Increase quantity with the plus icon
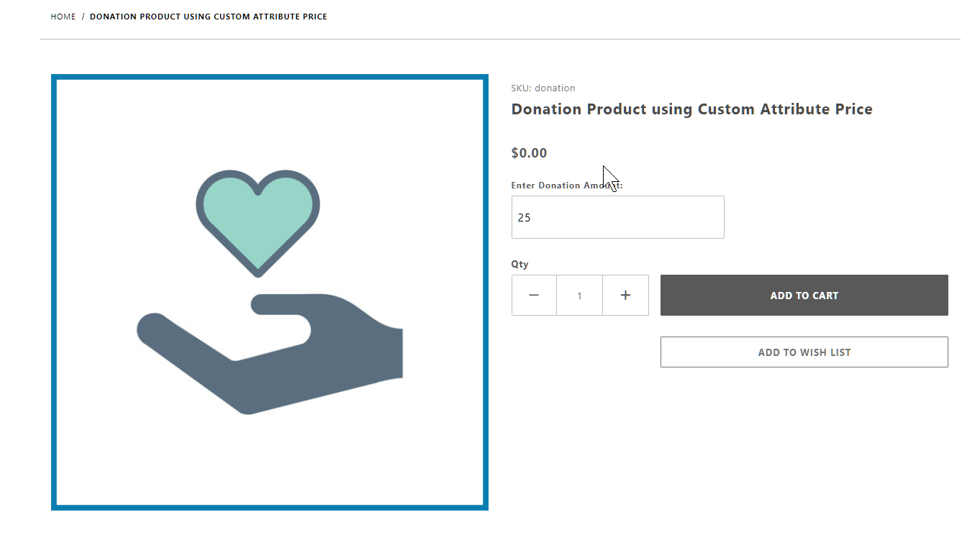 tap(625, 295)
